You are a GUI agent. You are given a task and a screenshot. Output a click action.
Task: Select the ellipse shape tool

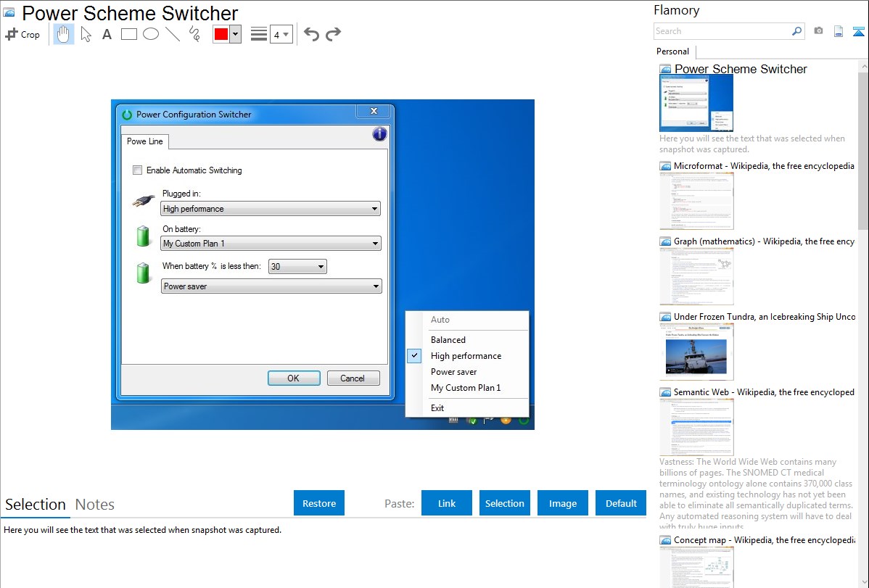click(x=151, y=34)
